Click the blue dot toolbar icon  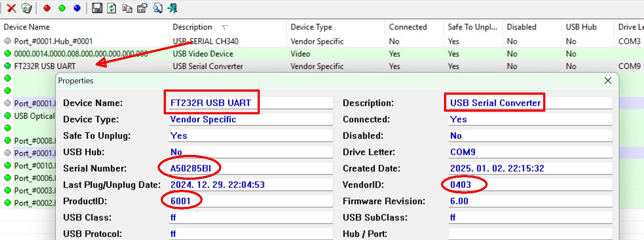click(77, 8)
